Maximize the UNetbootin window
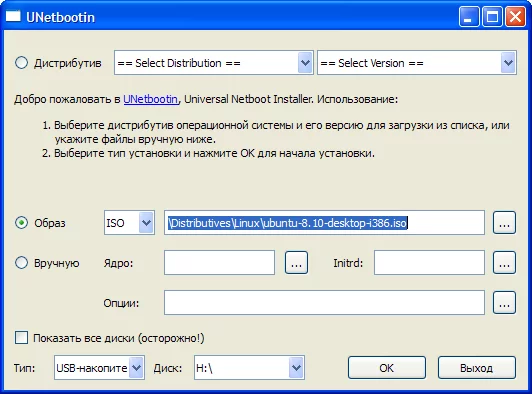The width and height of the screenshot is (532, 394). (492, 16)
